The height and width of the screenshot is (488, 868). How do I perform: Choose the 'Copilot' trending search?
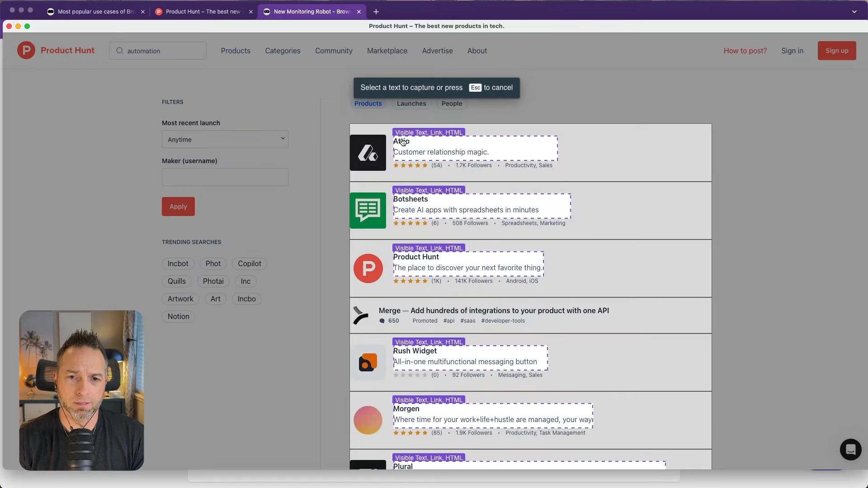tap(250, 263)
